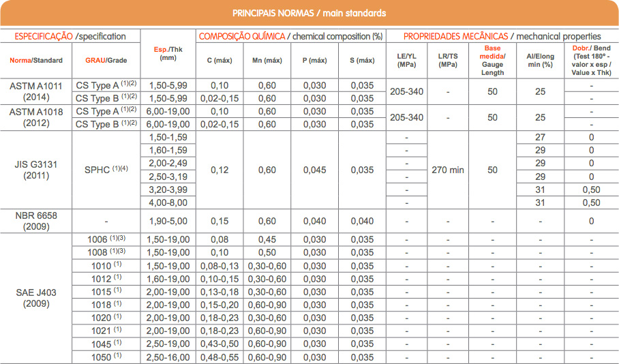Select the ESPECIFICAÇÃO / specification header
Viewport: 619px width, 364px height.
tap(70, 36)
